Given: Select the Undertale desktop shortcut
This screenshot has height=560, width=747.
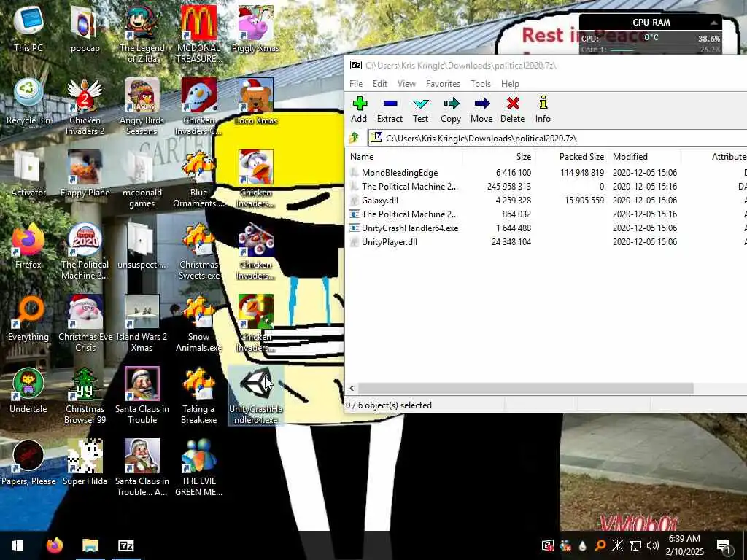Looking at the screenshot, I should (x=28, y=392).
